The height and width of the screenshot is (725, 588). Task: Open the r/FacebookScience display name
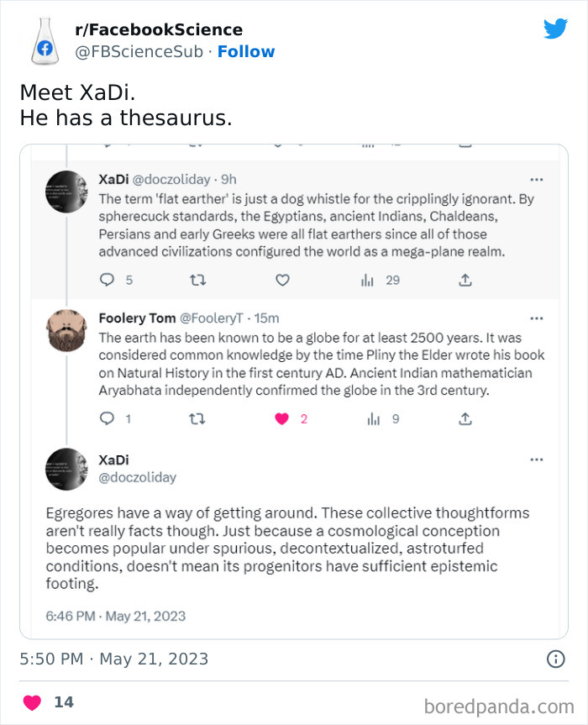coord(159,30)
